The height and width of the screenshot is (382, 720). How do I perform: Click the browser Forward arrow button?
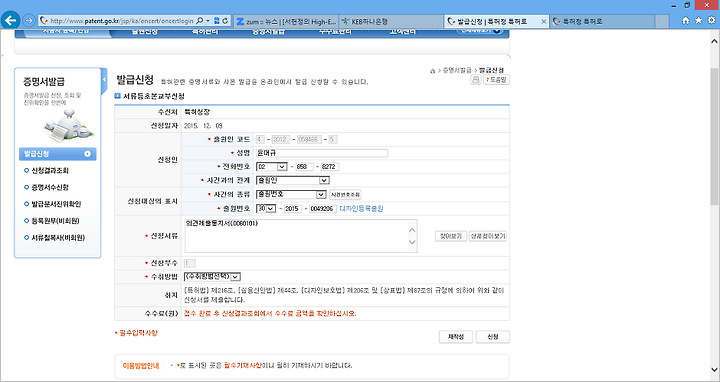(28, 21)
